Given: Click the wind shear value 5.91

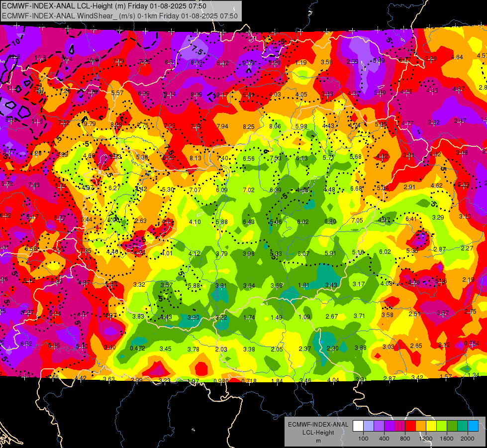Looking at the screenshot, I should coord(330,253).
